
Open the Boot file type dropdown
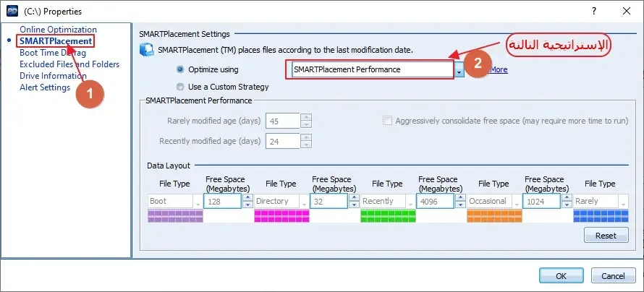point(198,202)
